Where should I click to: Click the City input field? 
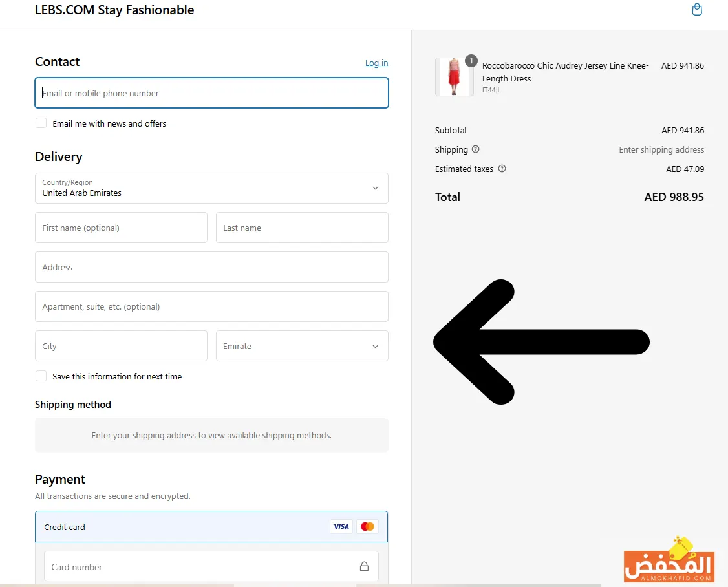pyautogui.click(x=121, y=347)
